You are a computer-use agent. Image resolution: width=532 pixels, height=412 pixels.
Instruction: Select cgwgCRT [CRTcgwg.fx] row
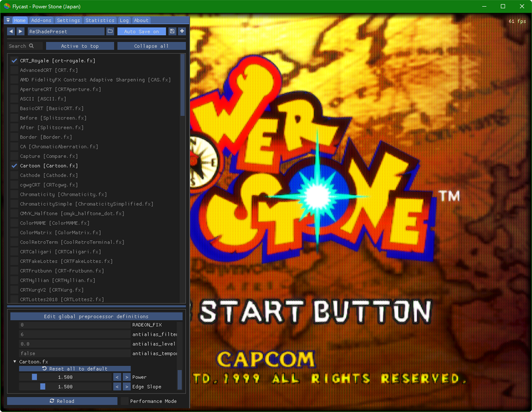pos(49,185)
